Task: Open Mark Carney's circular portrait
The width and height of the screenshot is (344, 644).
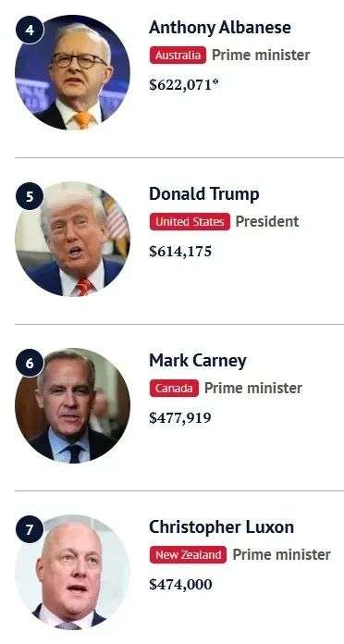Action: click(x=73, y=406)
